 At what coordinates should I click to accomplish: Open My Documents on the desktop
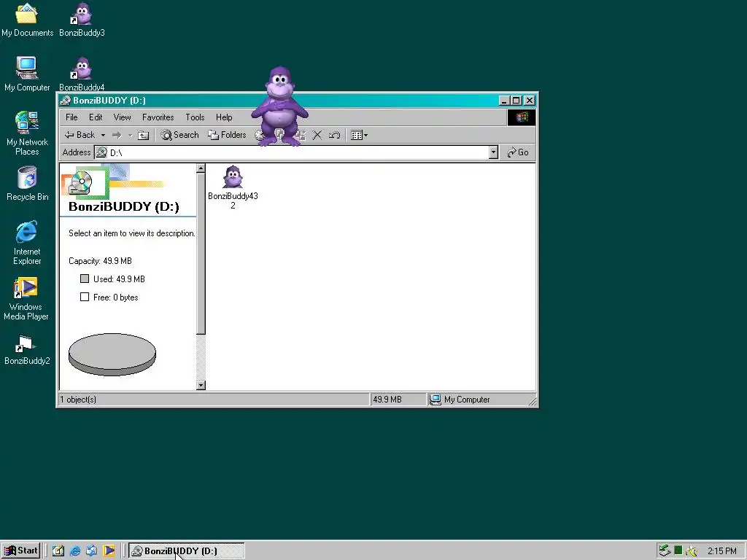[x=27, y=19]
